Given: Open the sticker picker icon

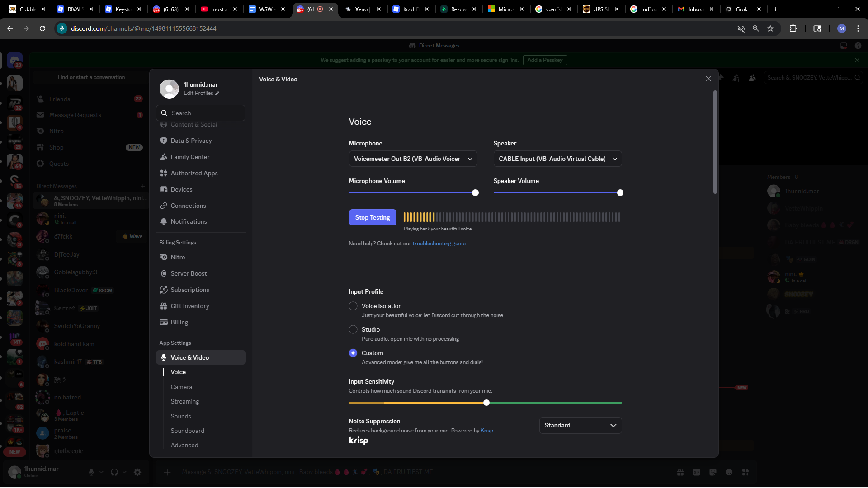Looking at the screenshot, I should (713, 472).
